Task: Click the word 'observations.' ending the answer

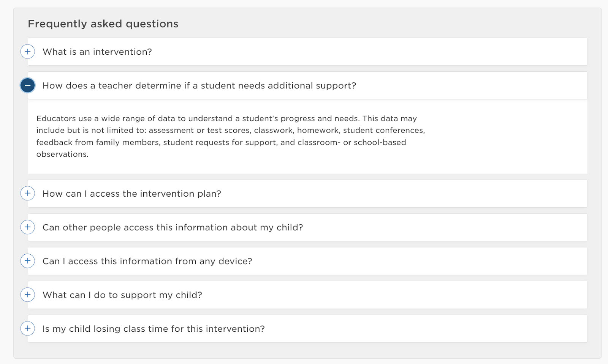Action: point(62,154)
